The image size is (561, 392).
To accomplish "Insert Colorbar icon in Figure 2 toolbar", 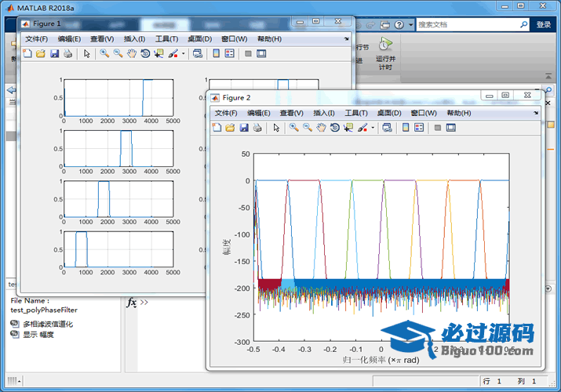I will [406, 128].
